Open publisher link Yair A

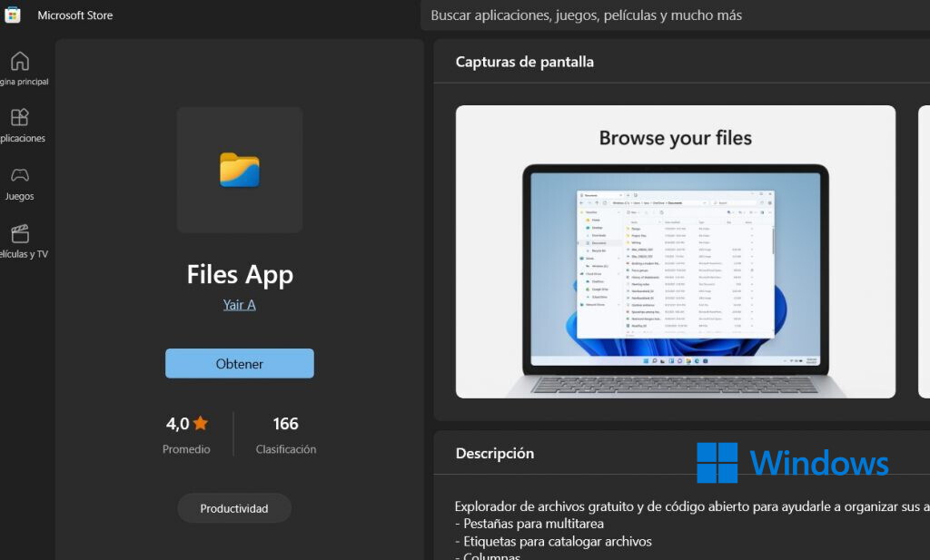(240, 305)
